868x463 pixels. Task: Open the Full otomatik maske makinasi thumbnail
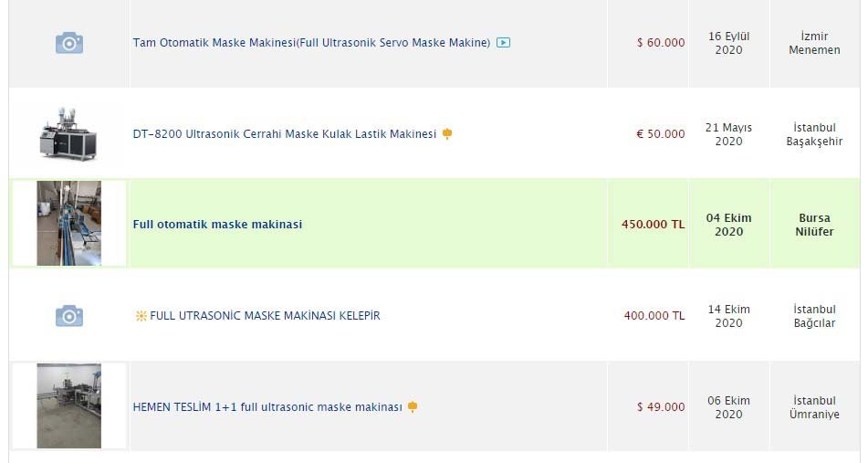pyautogui.click(x=68, y=224)
